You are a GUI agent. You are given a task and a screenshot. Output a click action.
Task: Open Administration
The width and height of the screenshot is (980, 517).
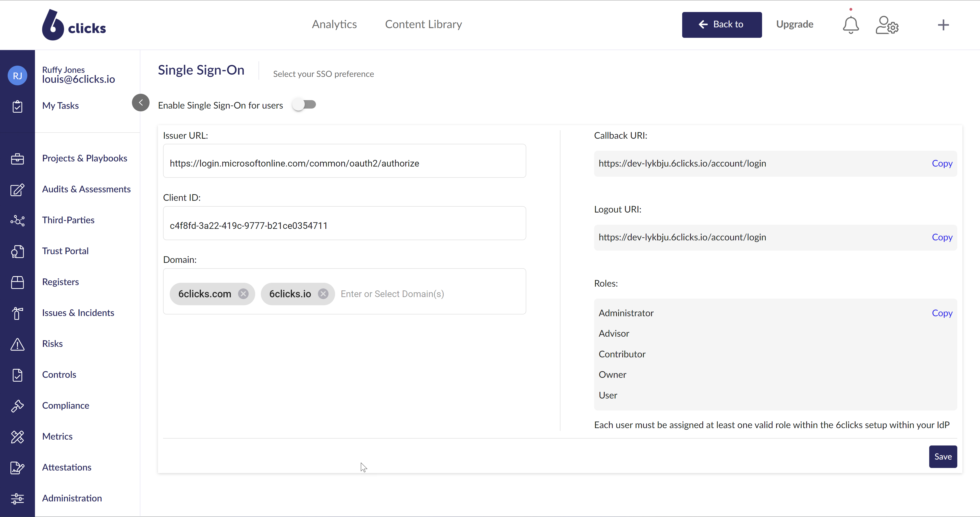pyautogui.click(x=72, y=498)
